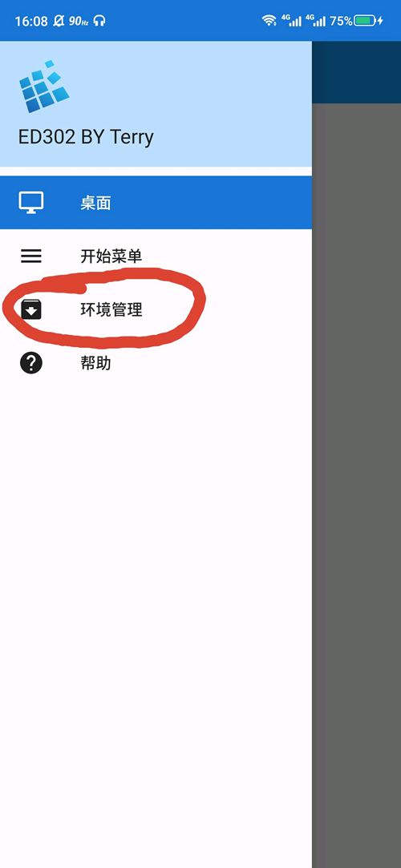
Task: Tap the ED302 BY Terry title
Action: tap(86, 137)
